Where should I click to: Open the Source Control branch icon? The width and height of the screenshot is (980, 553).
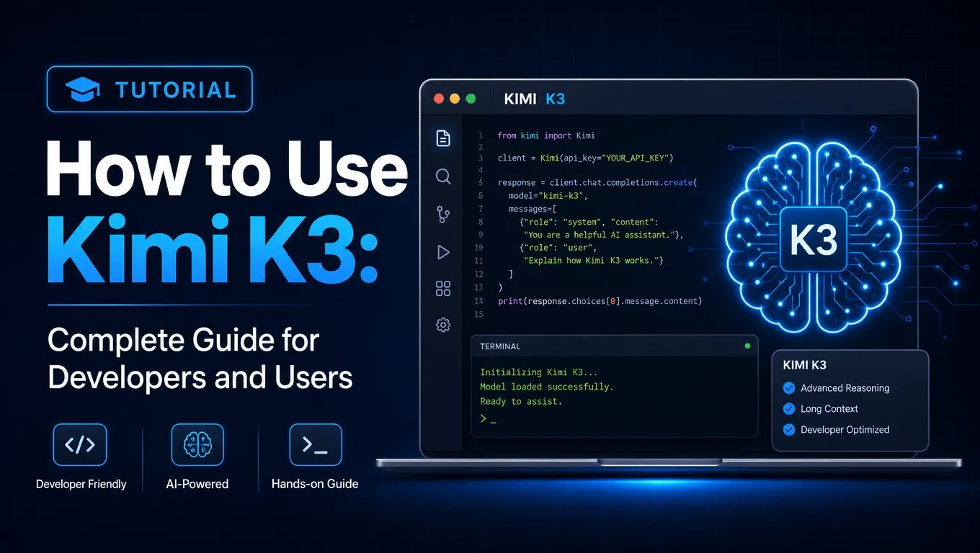tap(443, 214)
